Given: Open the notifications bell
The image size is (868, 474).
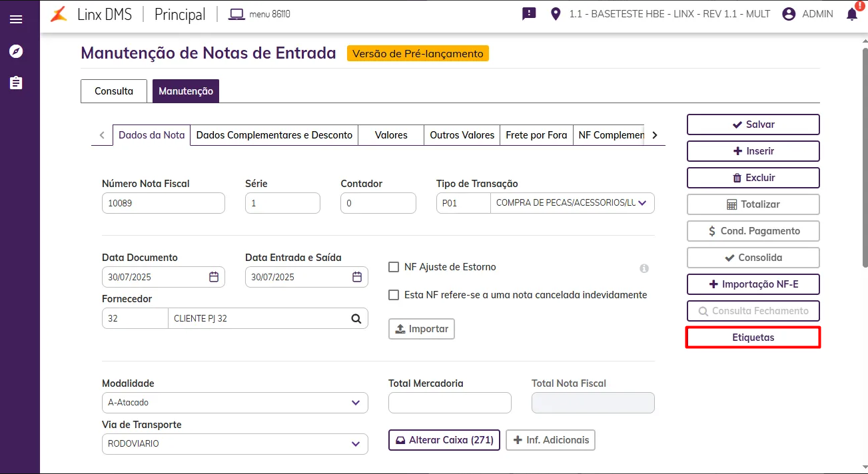Looking at the screenshot, I should click(852, 14).
